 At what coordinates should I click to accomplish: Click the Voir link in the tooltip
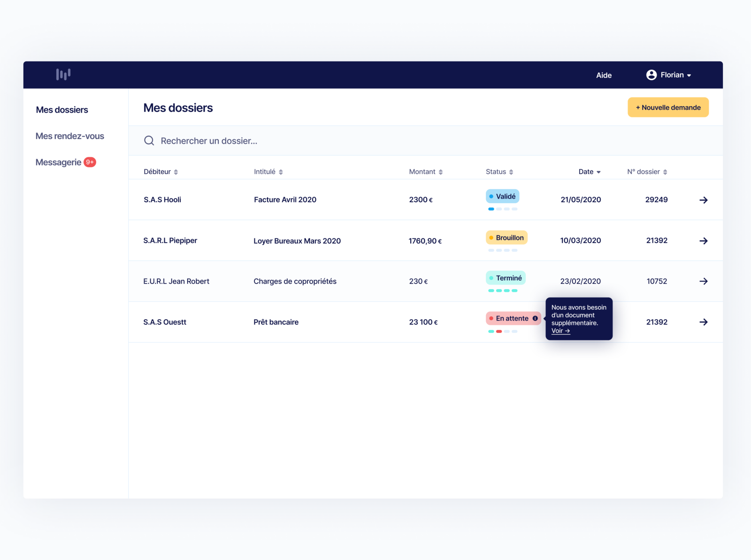pyautogui.click(x=560, y=330)
